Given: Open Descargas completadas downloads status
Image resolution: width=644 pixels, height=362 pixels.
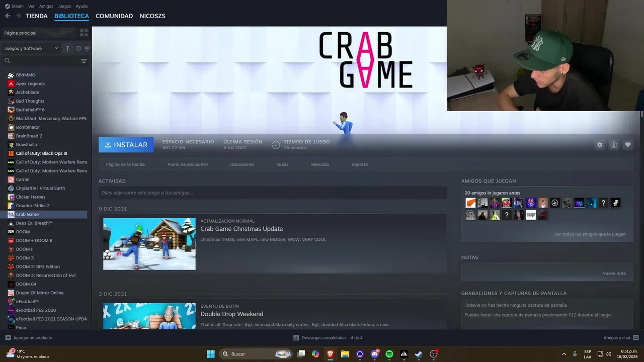Looking at the screenshot, I should 328,338.
